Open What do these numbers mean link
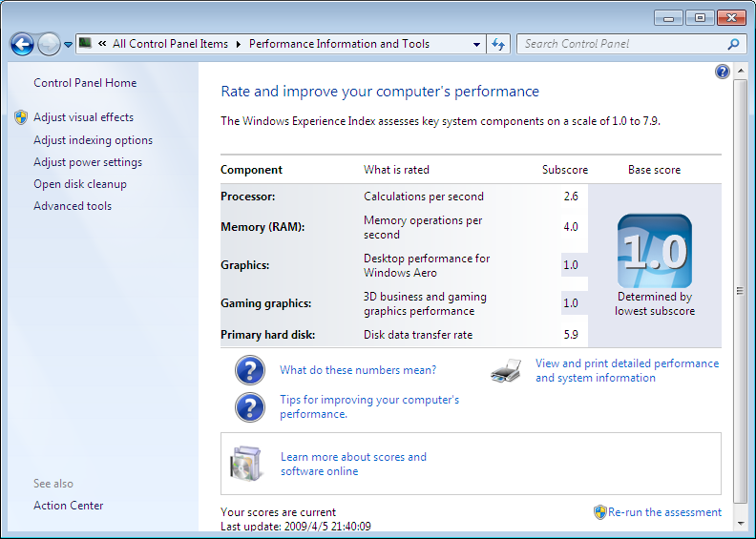The height and width of the screenshot is (539, 756). (x=358, y=370)
